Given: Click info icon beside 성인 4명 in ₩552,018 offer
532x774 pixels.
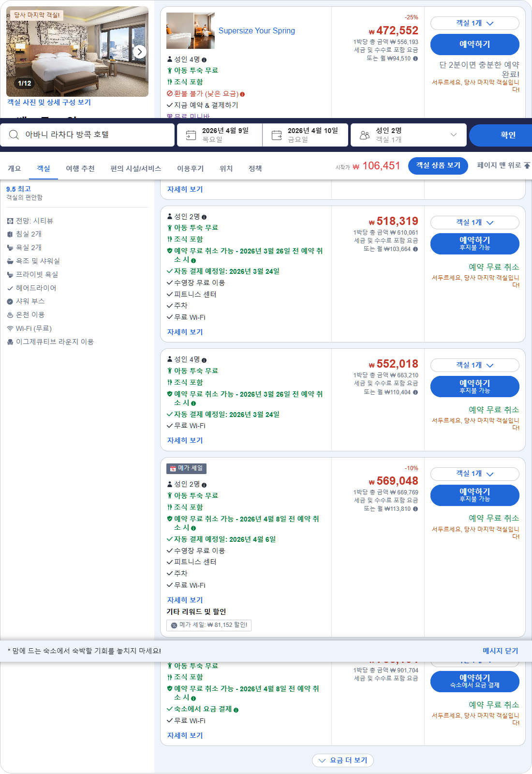Looking at the screenshot, I should pos(204,360).
